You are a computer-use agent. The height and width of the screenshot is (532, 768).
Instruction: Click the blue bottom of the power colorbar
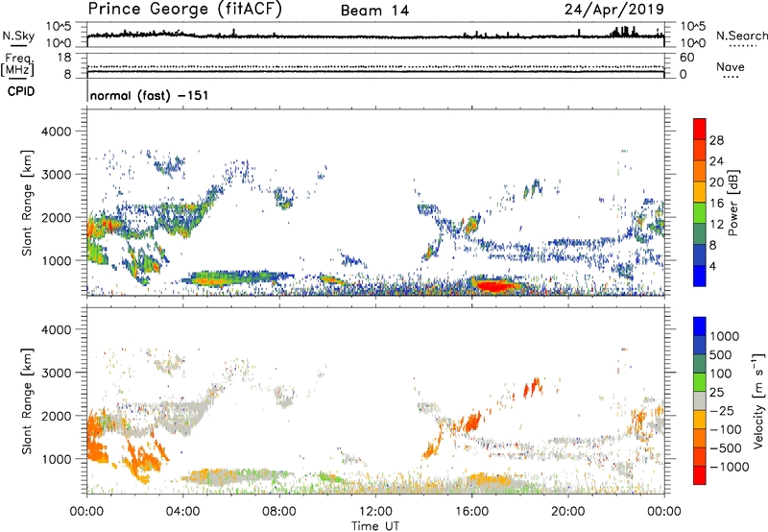click(x=700, y=276)
